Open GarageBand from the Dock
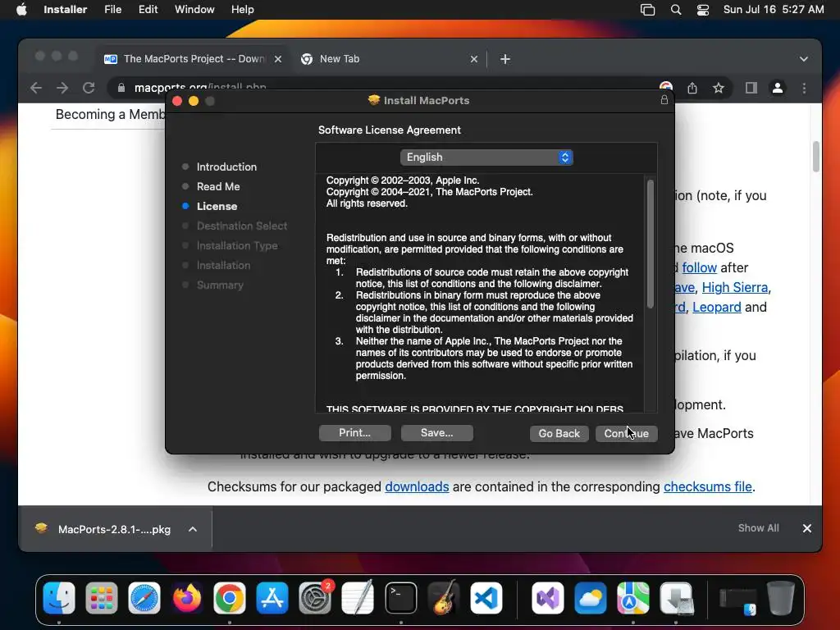 click(444, 598)
